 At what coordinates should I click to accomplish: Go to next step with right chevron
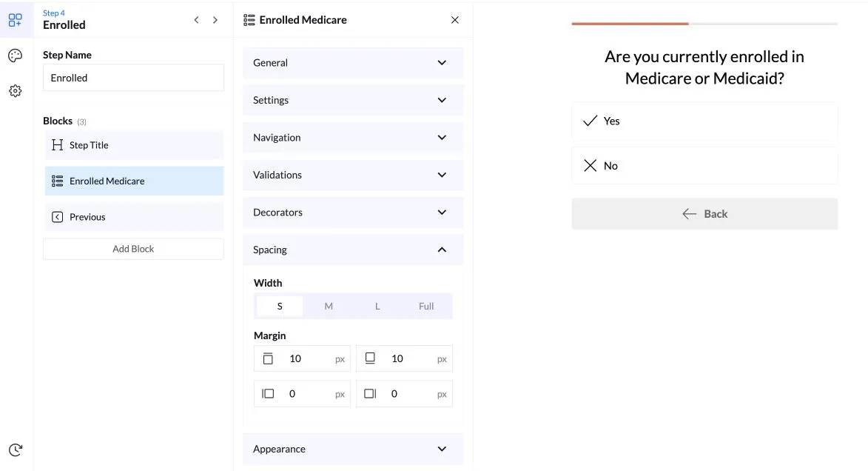pos(215,20)
